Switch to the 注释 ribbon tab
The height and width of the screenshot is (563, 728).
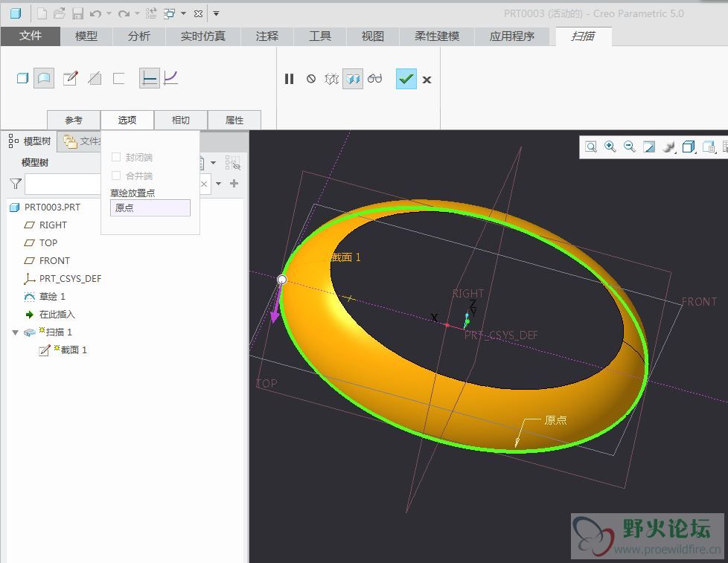click(x=267, y=36)
